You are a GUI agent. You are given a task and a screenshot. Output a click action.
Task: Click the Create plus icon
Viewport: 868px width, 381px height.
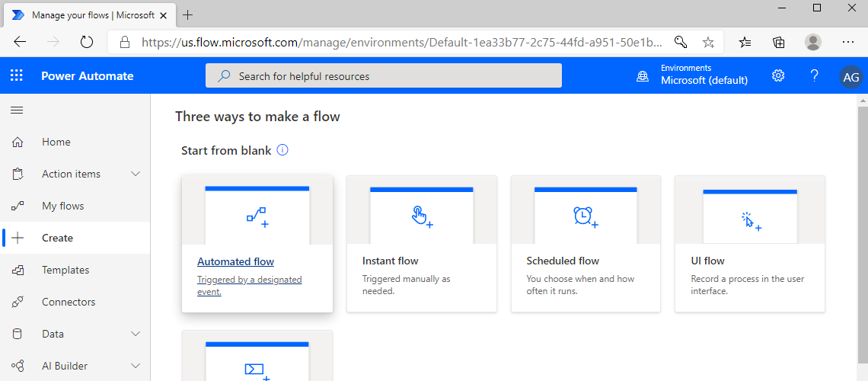18,238
